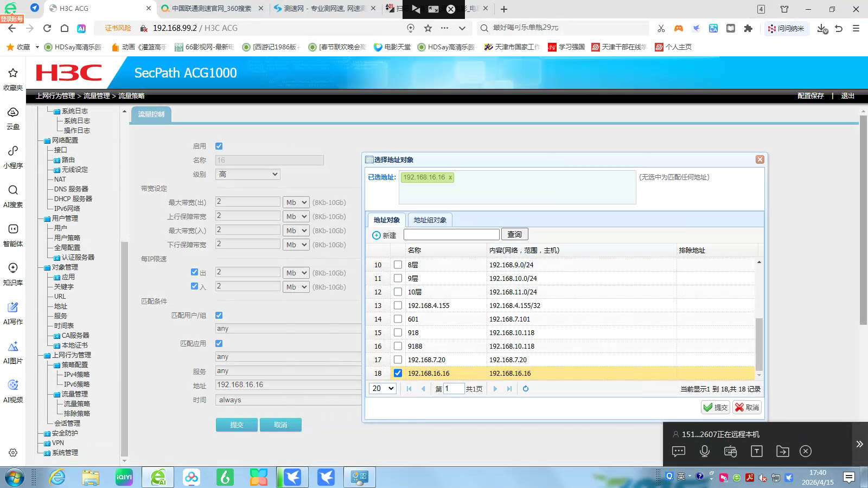
Task: Check the 9188 address row checkbox
Action: point(398,346)
